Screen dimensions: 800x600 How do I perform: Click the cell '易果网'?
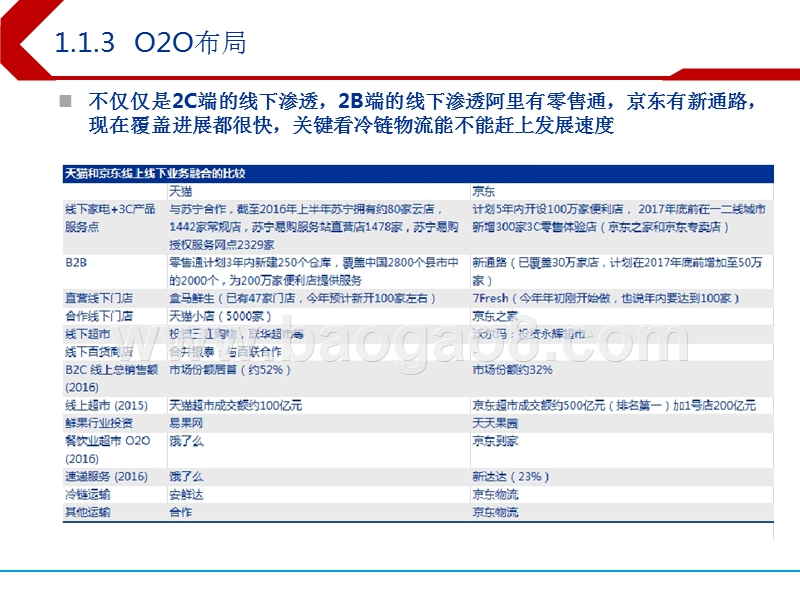(x=186, y=423)
